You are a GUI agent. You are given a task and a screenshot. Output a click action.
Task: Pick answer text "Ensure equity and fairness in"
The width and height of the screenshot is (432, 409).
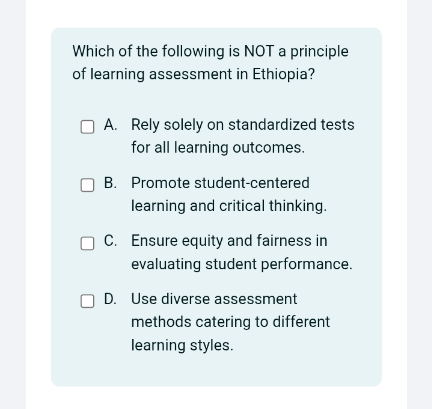(x=229, y=241)
